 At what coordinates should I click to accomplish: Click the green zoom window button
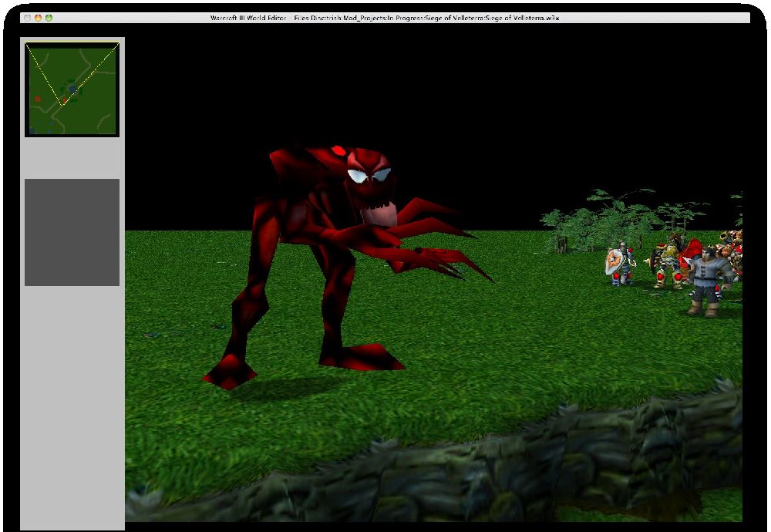49,18
